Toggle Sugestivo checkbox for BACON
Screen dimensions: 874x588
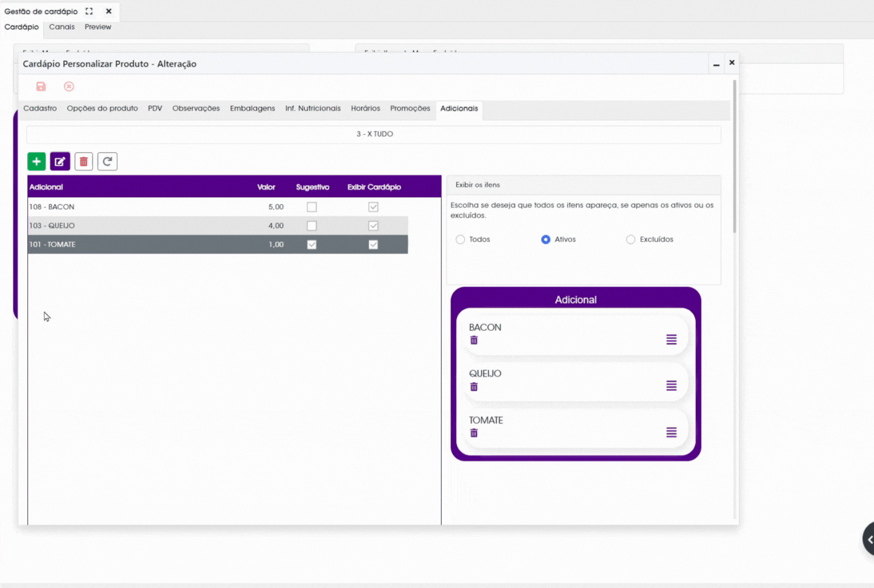click(x=312, y=207)
